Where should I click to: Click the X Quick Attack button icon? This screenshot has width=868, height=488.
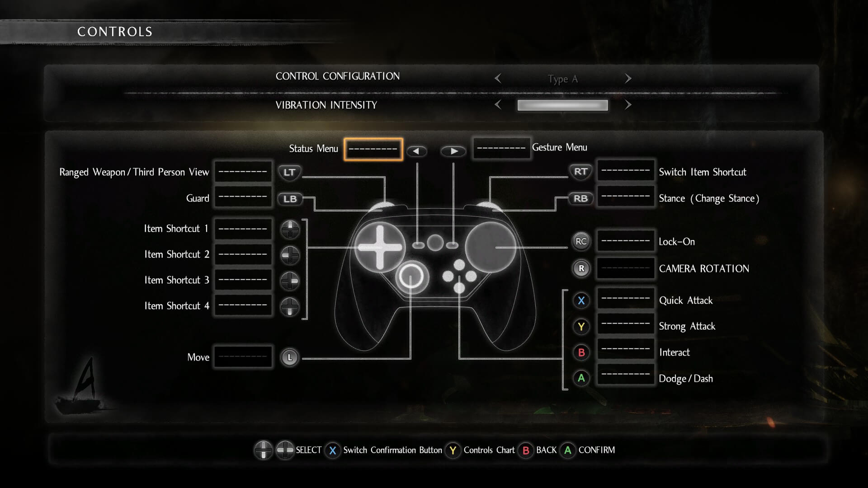580,300
